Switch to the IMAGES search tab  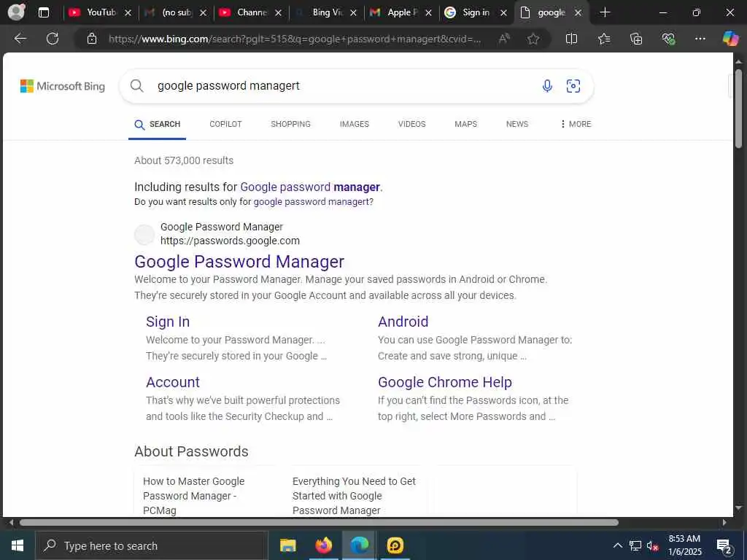click(x=354, y=124)
